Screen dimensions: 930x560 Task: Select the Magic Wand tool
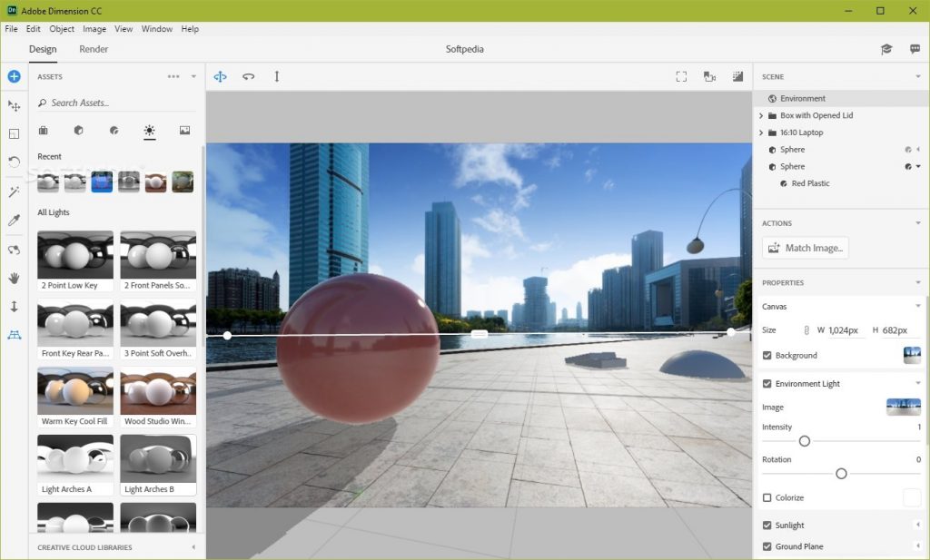(14, 192)
